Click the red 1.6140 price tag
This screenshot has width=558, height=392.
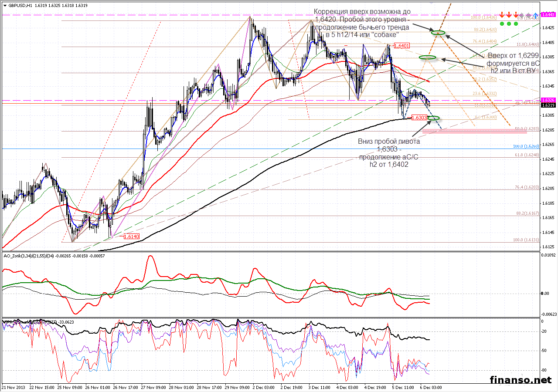click(x=131, y=236)
